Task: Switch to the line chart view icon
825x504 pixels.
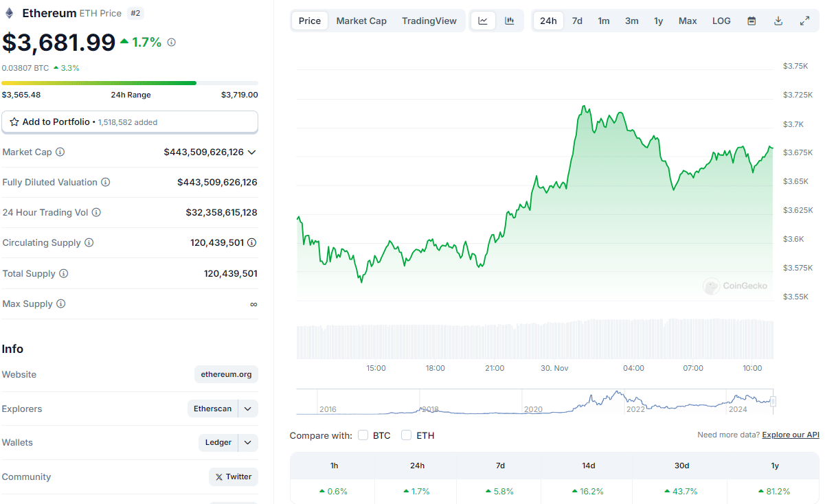Action: click(x=483, y=21)
